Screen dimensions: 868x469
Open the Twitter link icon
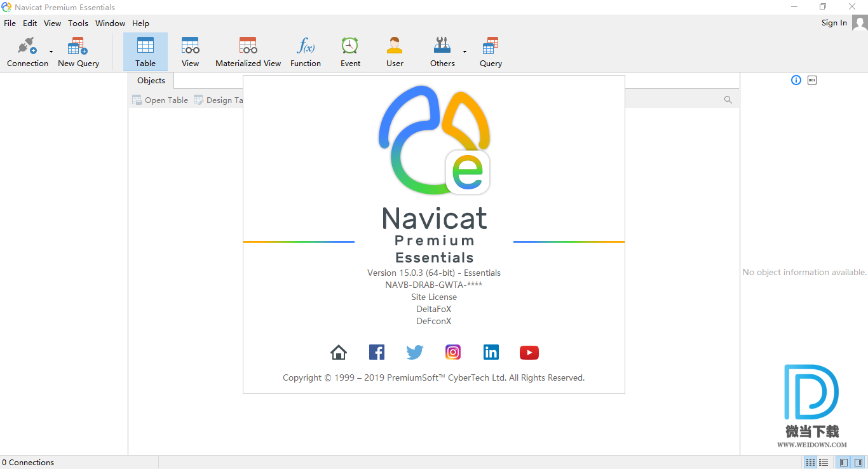(x=415, y=352)
